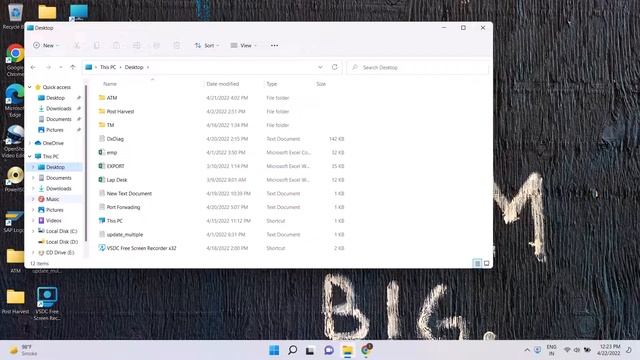
Task: Open the See more three-dots menu
Action: (274, 45)
